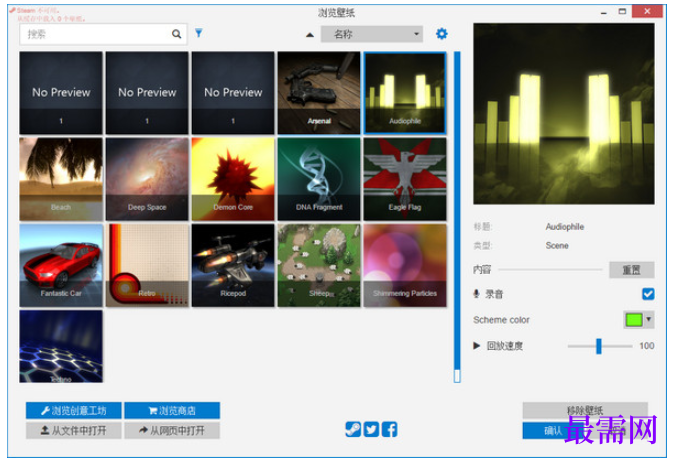
Task: Expand the 回放速度 playback speed section
Action: [476, 345]
